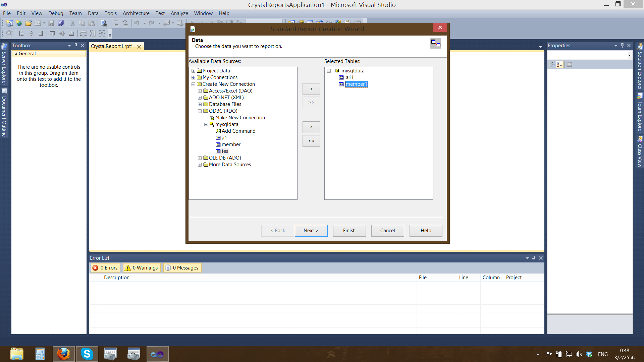
Task: Click the Paste toolbar icon
Action: click(x=91, y=23)
